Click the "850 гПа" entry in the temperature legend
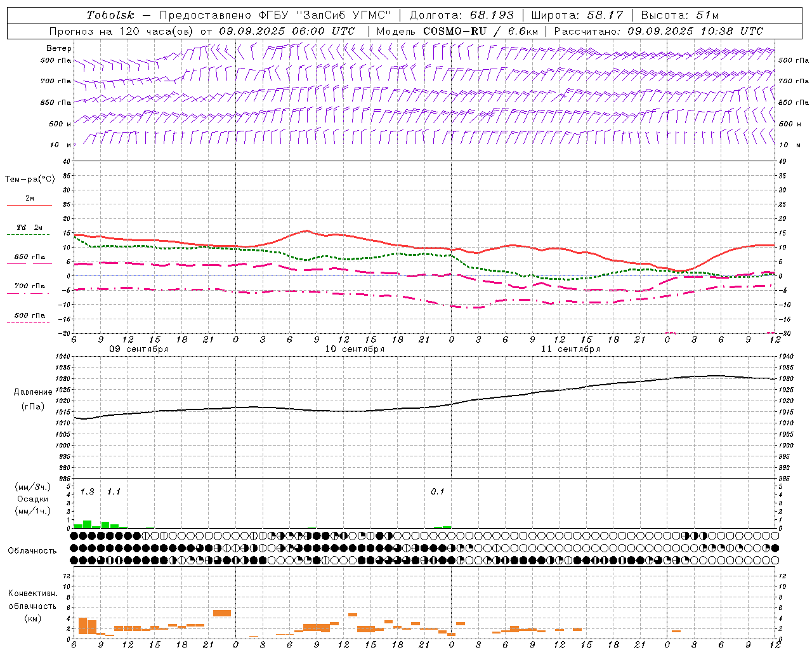 click(30, 257)
